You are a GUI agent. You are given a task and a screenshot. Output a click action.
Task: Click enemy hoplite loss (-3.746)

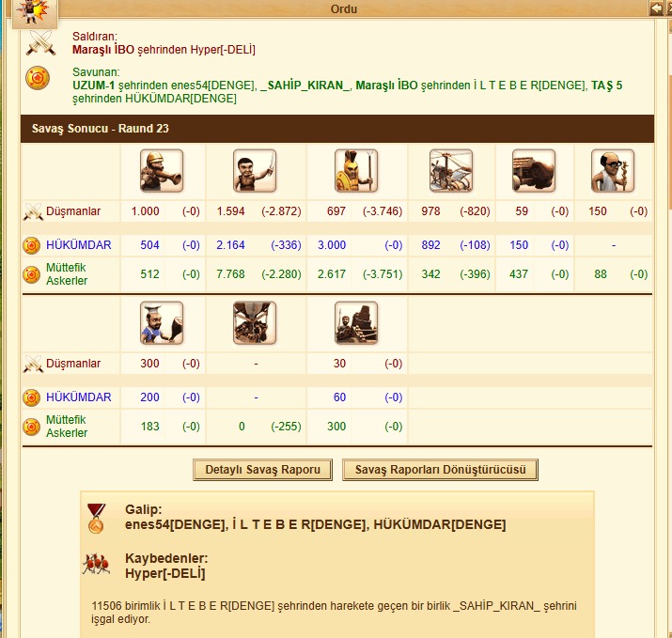(383, 211)
